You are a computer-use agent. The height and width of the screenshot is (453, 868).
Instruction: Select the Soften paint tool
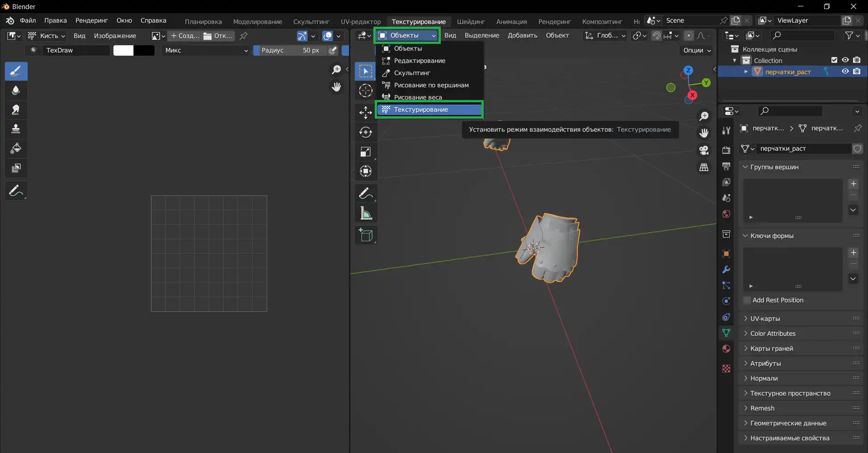pyautogui.click(x=16, y=91)
